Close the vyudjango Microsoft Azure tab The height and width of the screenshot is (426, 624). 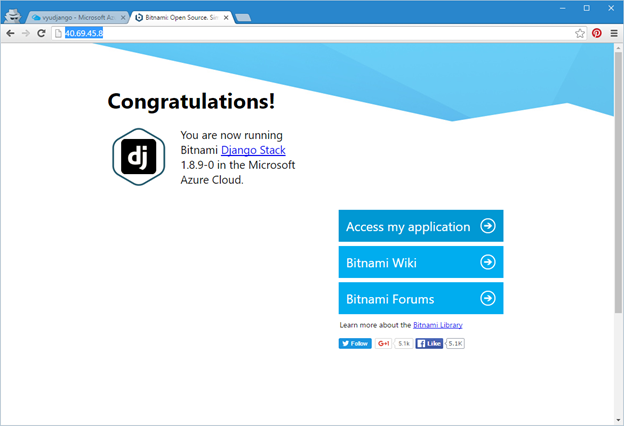[123, 18]
